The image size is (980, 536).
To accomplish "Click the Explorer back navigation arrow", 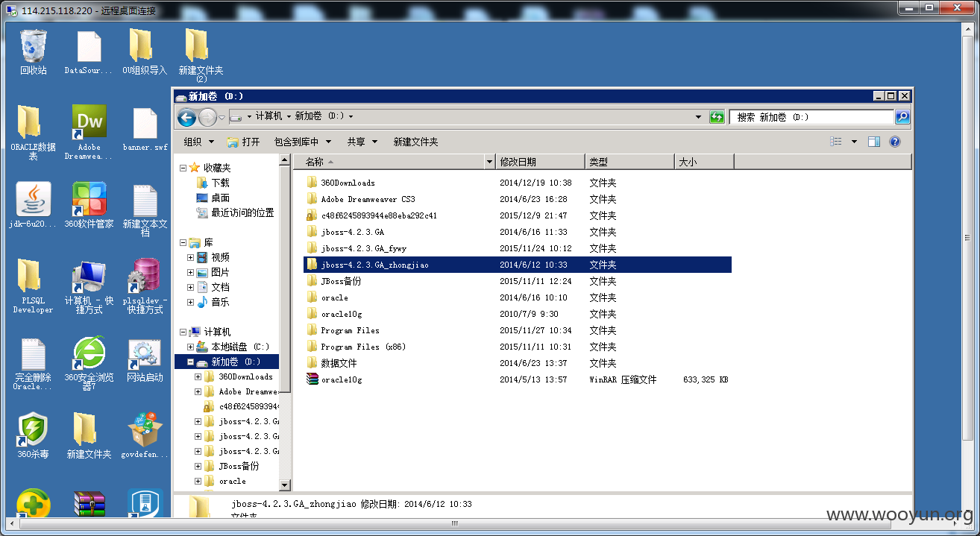I will point(186,117).
